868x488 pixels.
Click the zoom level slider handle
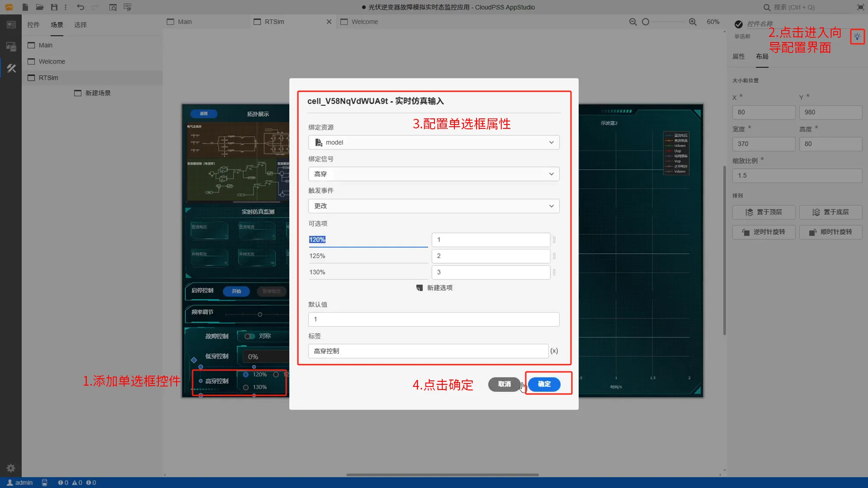tap(645, 22)
